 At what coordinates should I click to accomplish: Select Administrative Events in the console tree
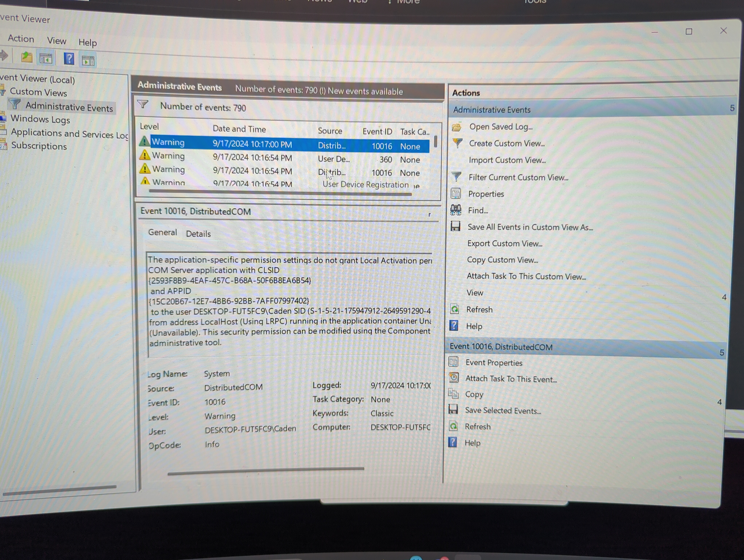69,107
